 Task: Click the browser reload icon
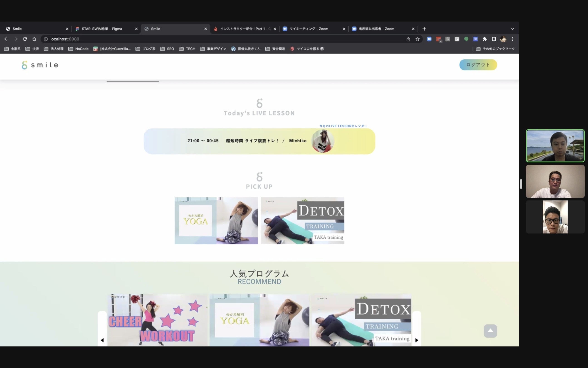coord(25,39)
